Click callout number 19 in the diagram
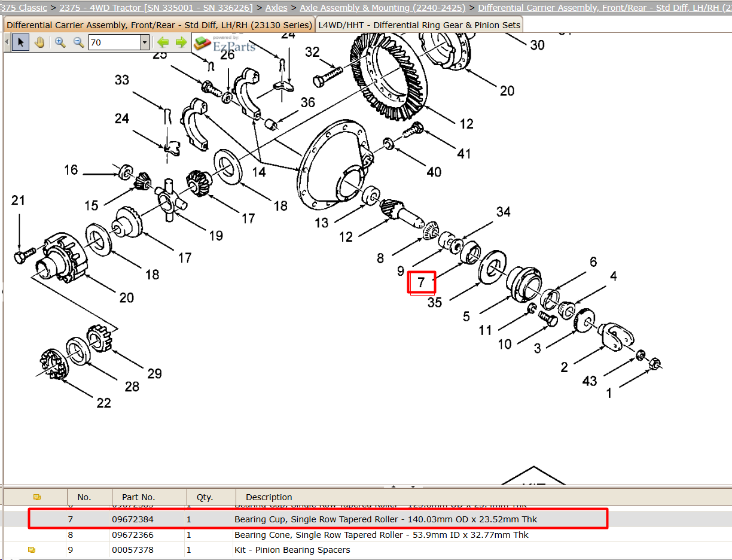Screen dimensions: 732x560 (x=216, y=236)
